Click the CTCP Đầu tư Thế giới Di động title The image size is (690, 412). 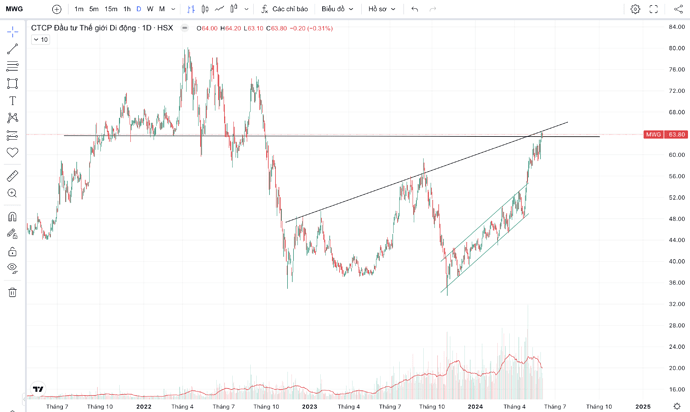pos(84,28)
